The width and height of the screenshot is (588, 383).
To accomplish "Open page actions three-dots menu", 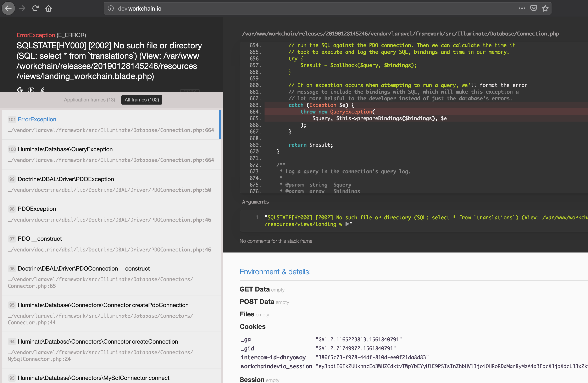I will point(522,8).
